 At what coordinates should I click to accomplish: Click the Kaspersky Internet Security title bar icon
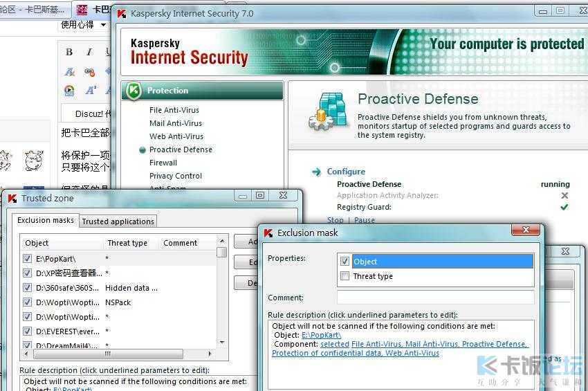tap(122, 14)
